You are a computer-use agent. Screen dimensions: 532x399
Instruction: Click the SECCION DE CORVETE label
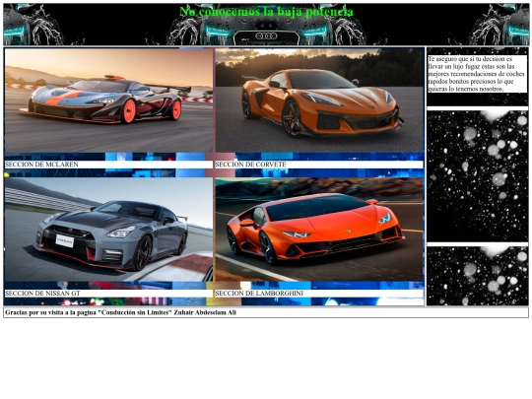[x=250, y=165]
